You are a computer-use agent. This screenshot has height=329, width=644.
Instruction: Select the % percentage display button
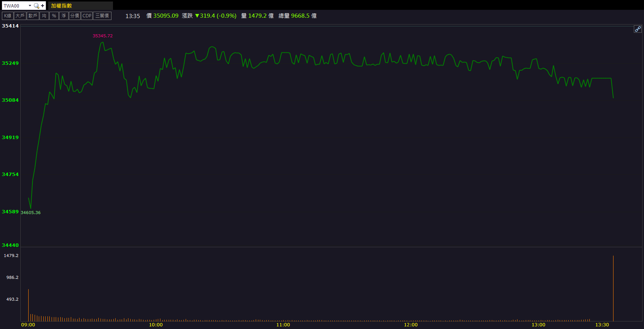click(x=54, y=16)
